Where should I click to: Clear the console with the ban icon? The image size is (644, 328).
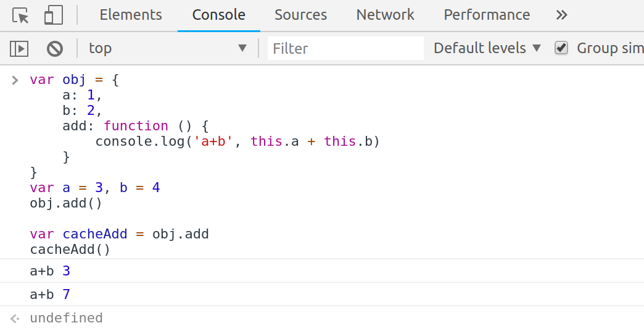point(55,48)
